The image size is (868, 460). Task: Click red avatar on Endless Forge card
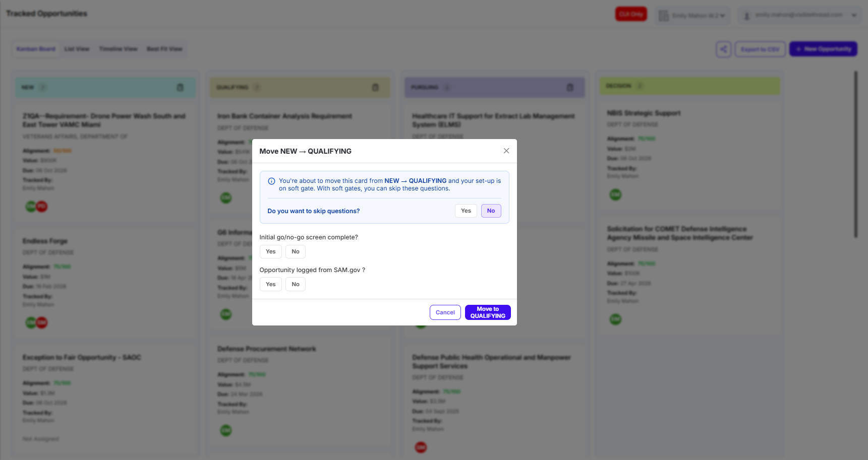42,322
